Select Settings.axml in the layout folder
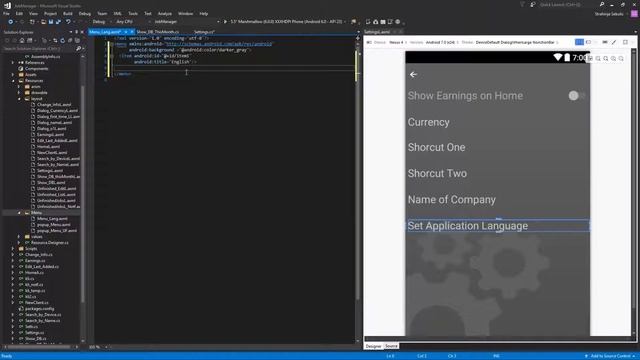This screenshot has width=640, height=360. tap(50, 171)
